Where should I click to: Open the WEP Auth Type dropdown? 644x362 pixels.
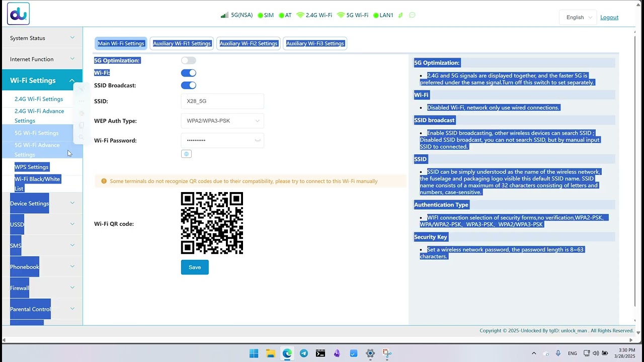click(x=222, y=121)
